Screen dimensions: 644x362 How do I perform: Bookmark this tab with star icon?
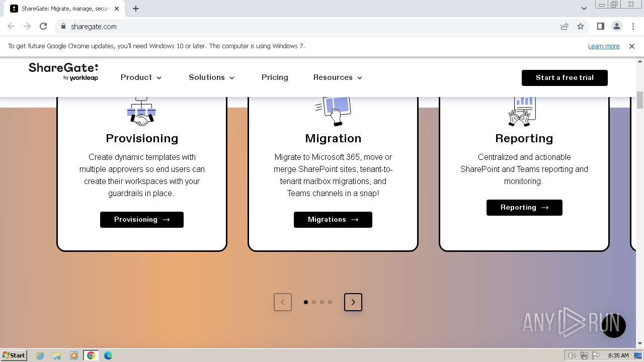click(581, 27)
